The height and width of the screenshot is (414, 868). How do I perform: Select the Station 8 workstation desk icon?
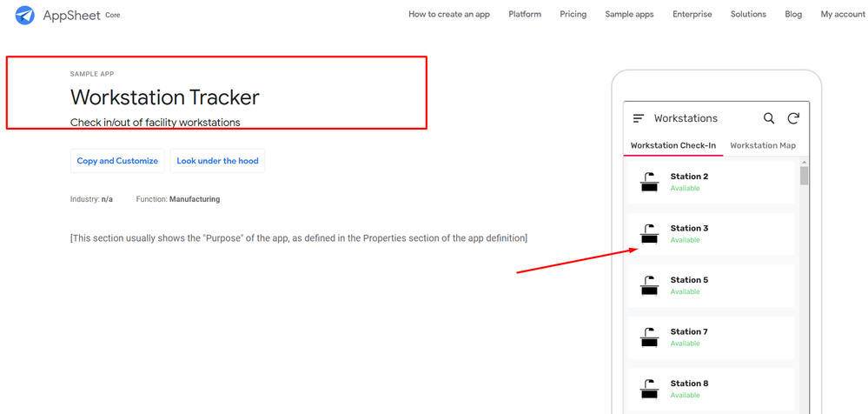click(649, 389)
